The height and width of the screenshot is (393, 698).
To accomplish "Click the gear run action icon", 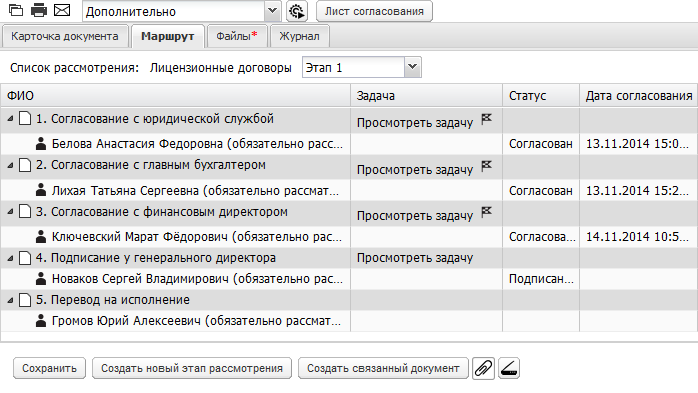I will [x=296, y=12].
